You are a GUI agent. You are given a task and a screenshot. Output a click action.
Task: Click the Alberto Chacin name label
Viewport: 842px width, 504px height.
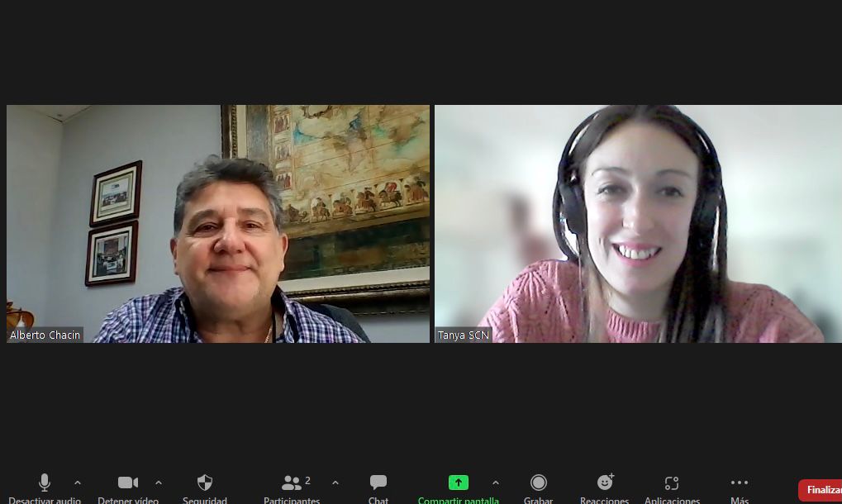click(45, 335)
